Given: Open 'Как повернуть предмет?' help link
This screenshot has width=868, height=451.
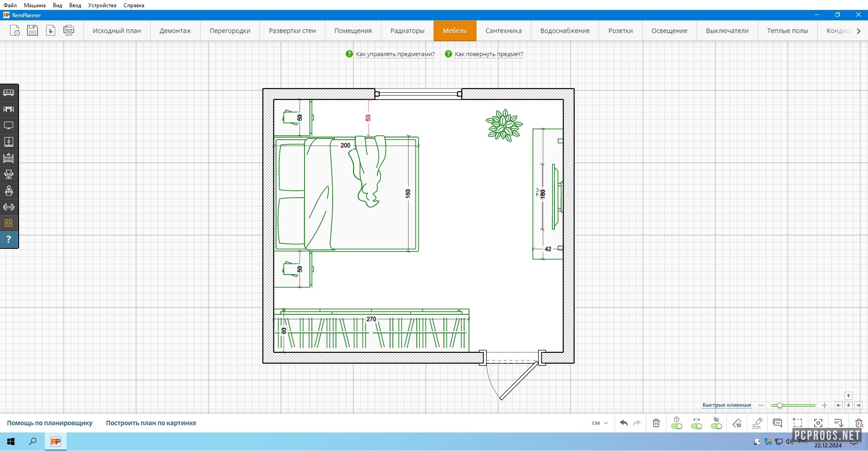Looking at the screenshot, I should (x=489, y=54).
